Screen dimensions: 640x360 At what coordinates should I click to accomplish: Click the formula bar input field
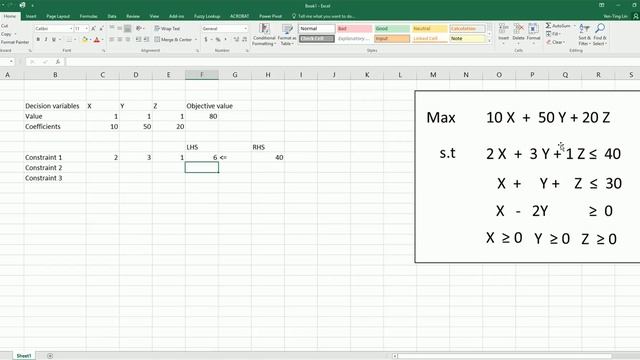click(x=353, y=62)
